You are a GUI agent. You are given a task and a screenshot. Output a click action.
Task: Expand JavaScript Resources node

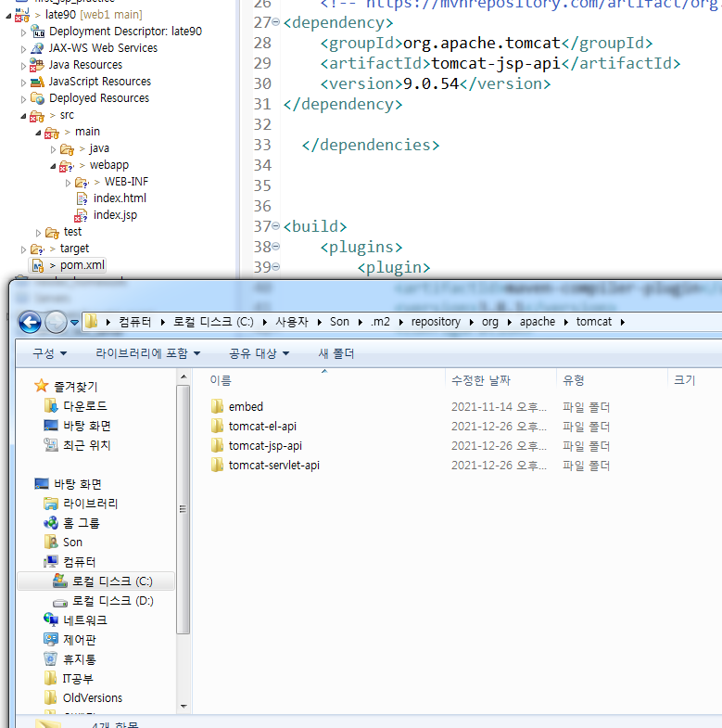point(24,83)
